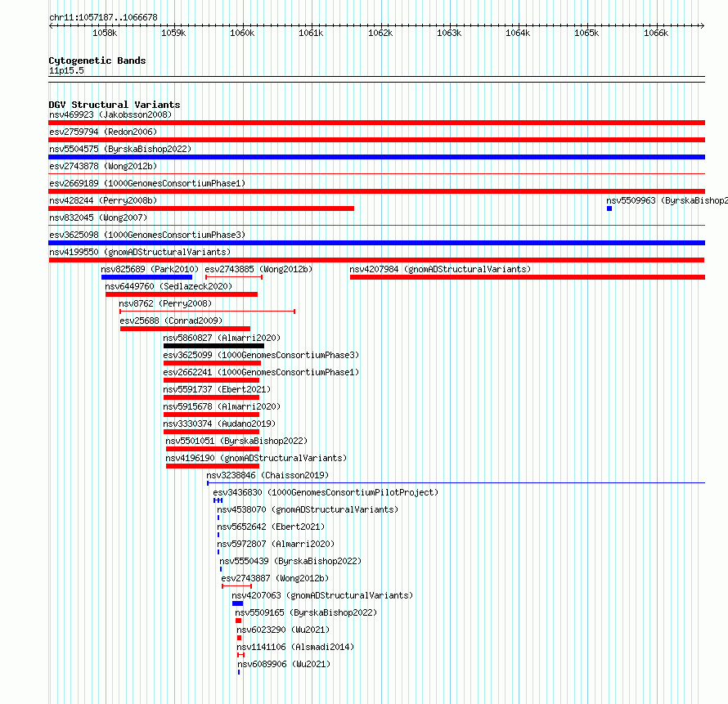The height and width of the screenshot is (704, 728).
Task: Select red block under nsv5509165
Action: click(238, 621)
